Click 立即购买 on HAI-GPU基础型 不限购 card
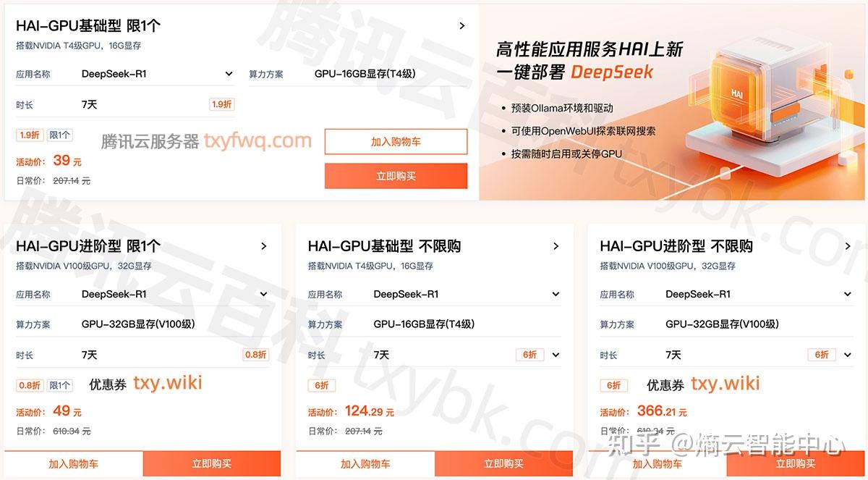The height and width of the screenshot is (480, 868). tap(505, 463)
